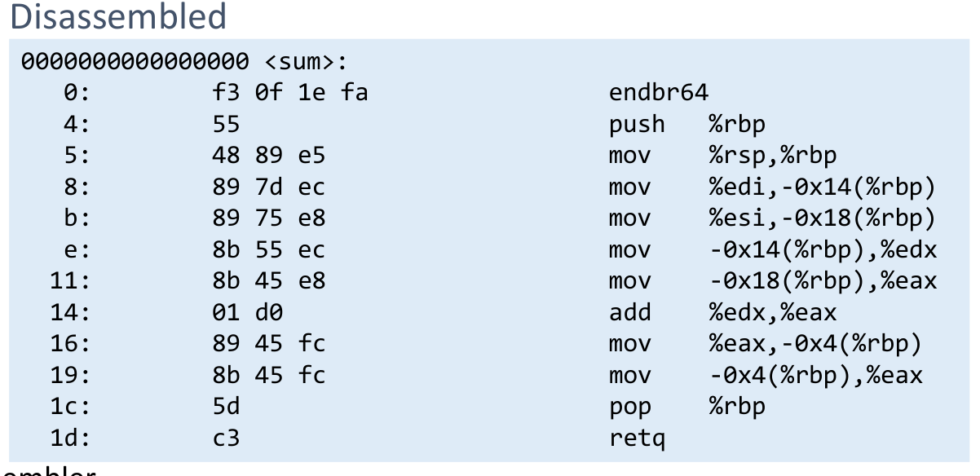Click the hex bytes 01 d0

[247, 313]
